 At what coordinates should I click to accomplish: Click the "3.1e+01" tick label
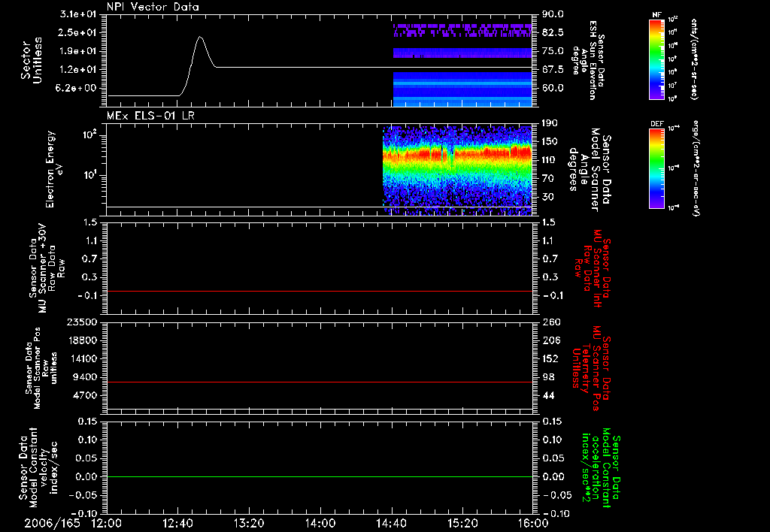pyautogui.click(x=78, y=14)
